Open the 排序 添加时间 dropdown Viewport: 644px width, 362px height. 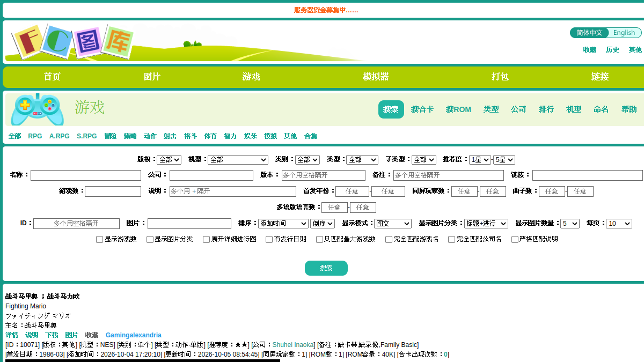[x=283, y=224]
